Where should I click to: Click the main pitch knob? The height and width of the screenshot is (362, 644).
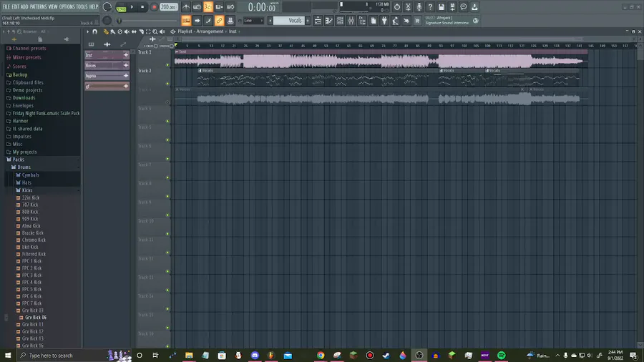[x=107, y=21]
